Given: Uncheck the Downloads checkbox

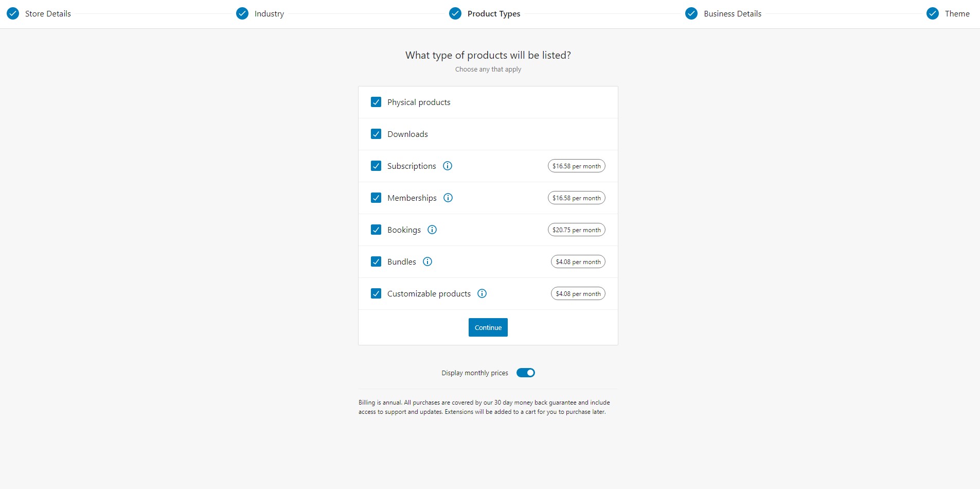Looking at the screenshot, I should pyautogui.click(x=377, y=134).
